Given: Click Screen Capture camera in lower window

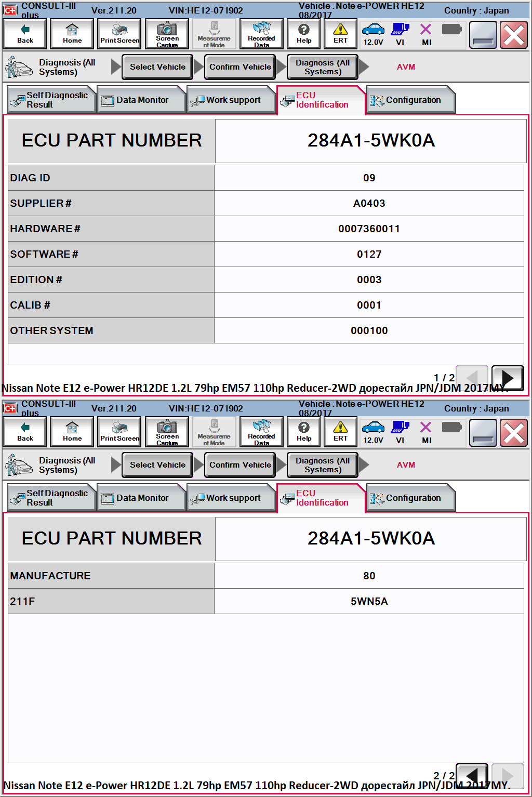Looking at the screenshot, I should click(167, 432).
